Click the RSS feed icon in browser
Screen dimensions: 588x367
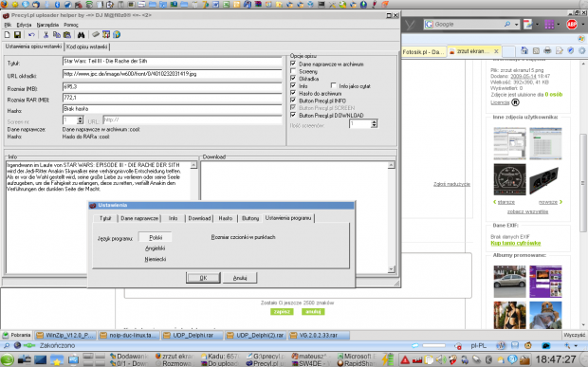tap(536, 50)
